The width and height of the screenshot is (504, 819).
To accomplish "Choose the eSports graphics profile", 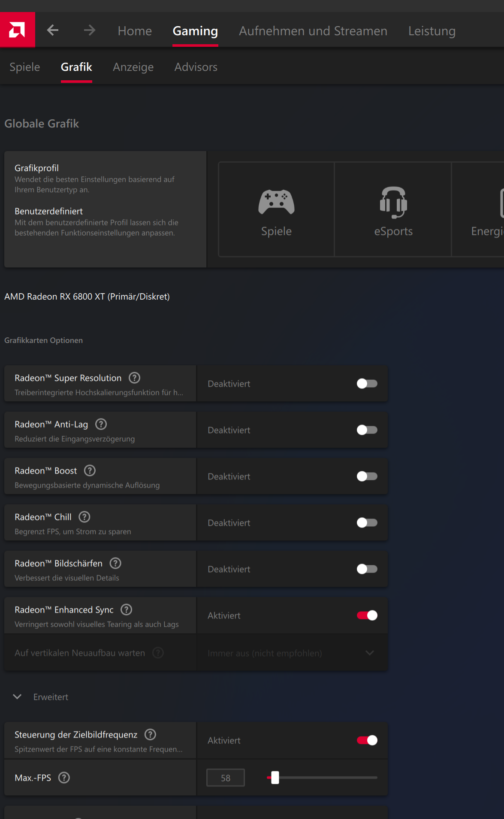I will 393,209.
